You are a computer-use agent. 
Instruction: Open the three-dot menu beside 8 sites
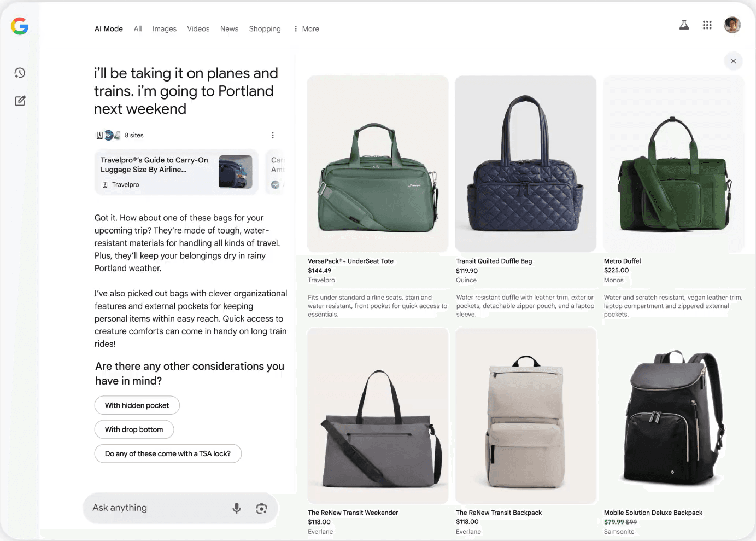point(273,135)
